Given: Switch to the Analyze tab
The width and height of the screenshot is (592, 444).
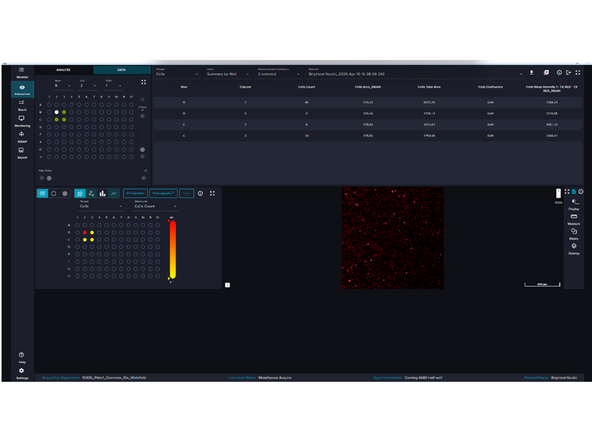Looking at the screenshot, I should coord(63,70).
